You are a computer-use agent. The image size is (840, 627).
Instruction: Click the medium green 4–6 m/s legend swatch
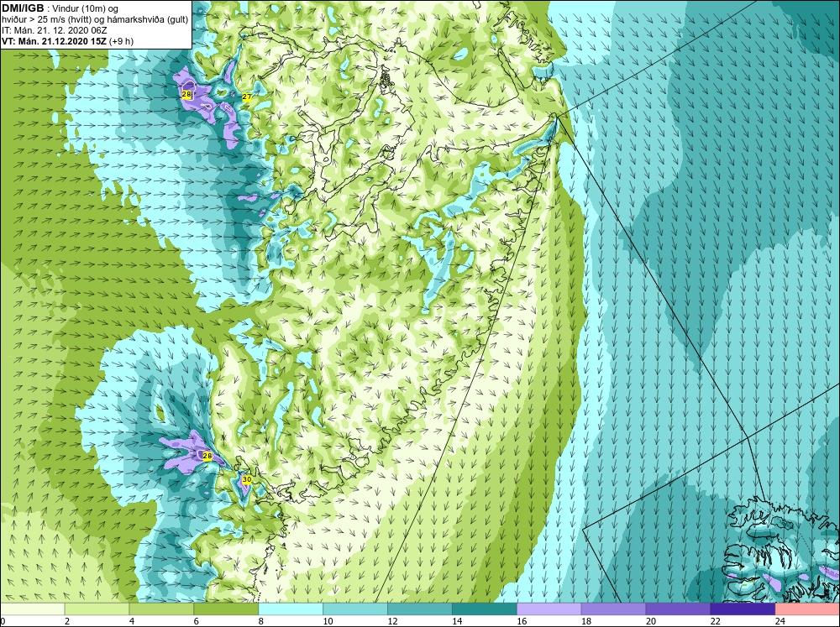161,609
